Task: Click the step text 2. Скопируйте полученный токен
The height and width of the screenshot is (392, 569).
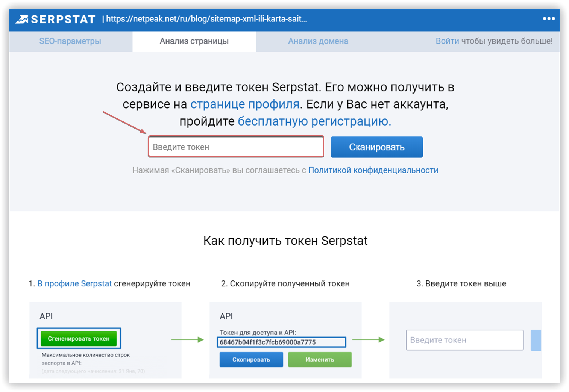Action: pos(285,284)
